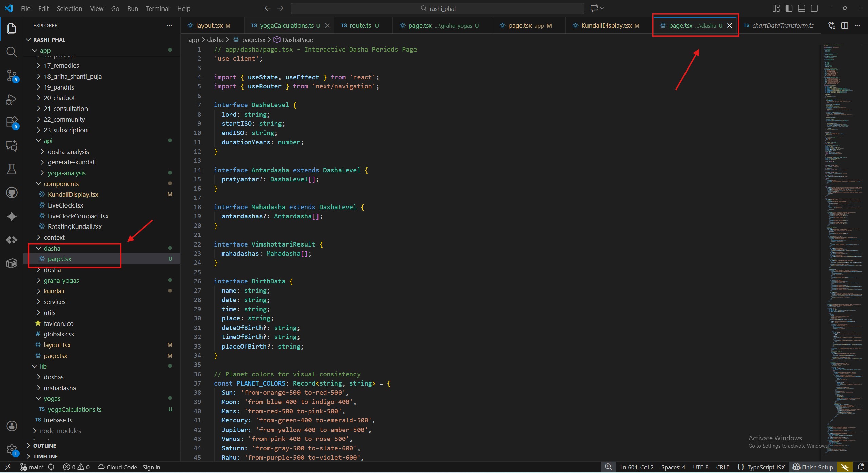Viewport: 868px width, 473px height.
Task: Open the Extensions view
Action: click(x=12, y=122)
